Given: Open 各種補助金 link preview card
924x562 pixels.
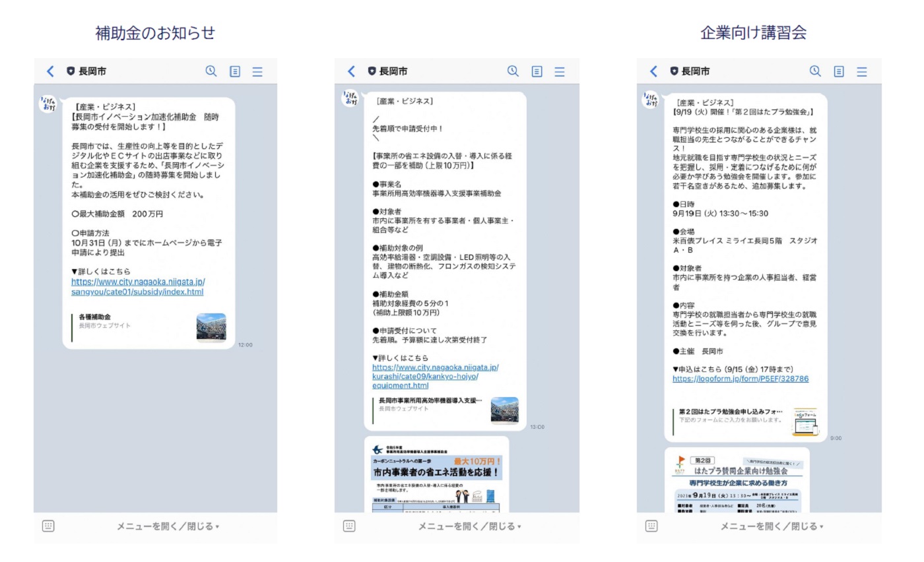Looking at the screenshot, I should point(149,327).
